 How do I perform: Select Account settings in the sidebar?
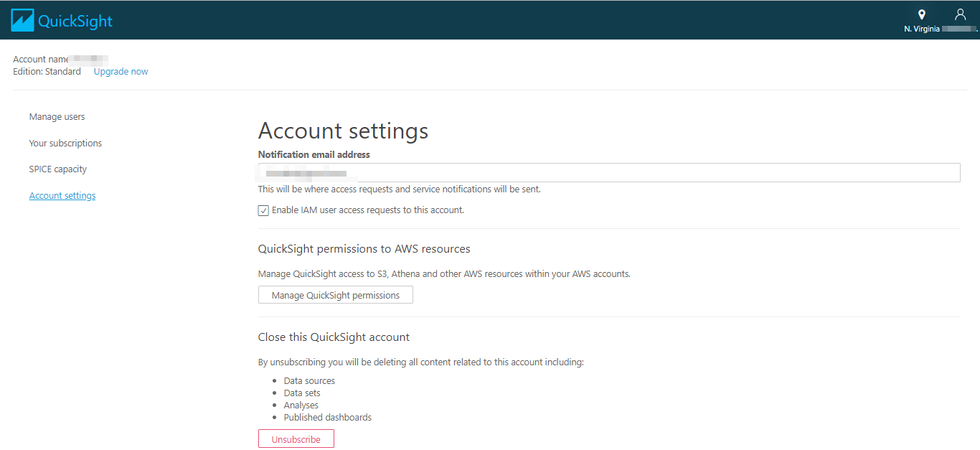pyautogui.click(x=62, y=195)
